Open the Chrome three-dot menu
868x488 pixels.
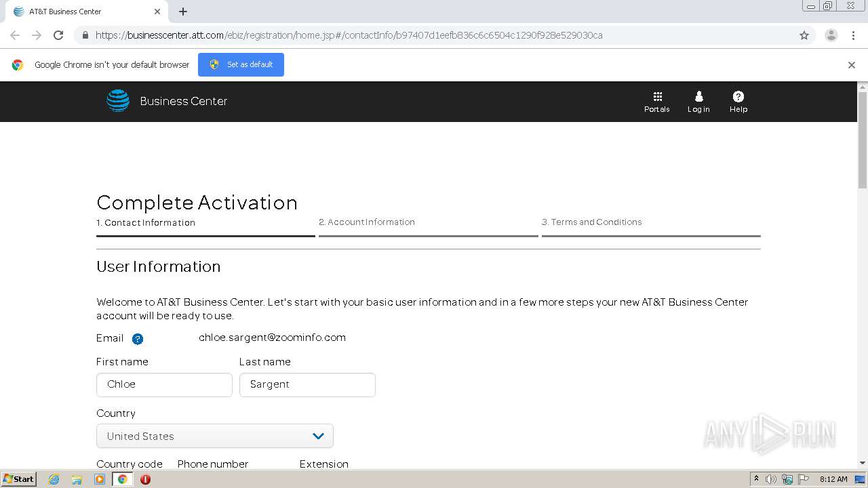click(853, 35)
